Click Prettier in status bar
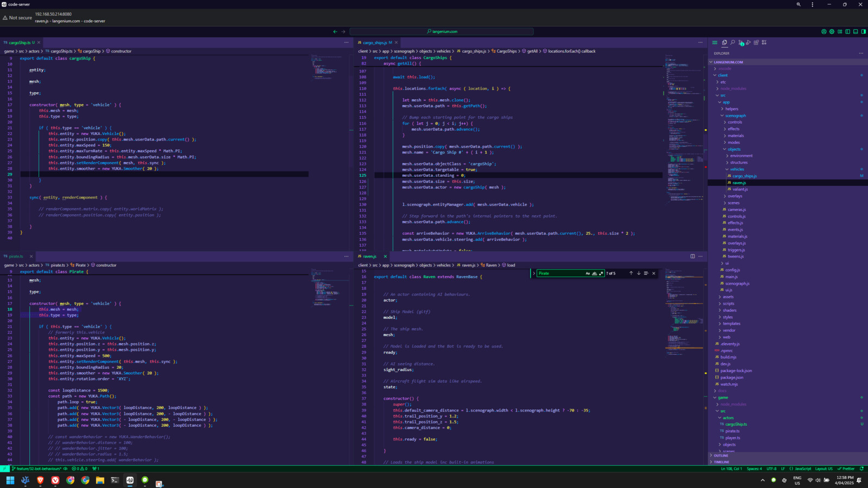Viewport: 868px width, 488px height. [846, 468]
